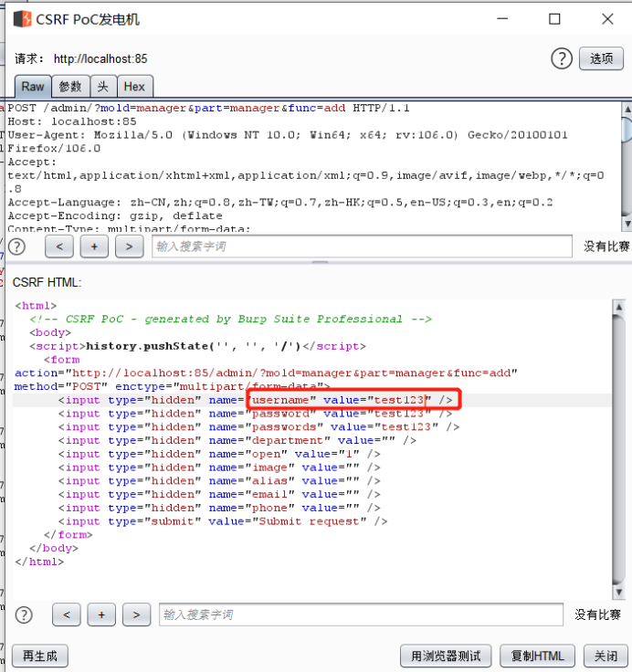This screenshot has width=632, height=672.
Task: Go to previous match in CSRF HTML search
Action: click(67, 615)
